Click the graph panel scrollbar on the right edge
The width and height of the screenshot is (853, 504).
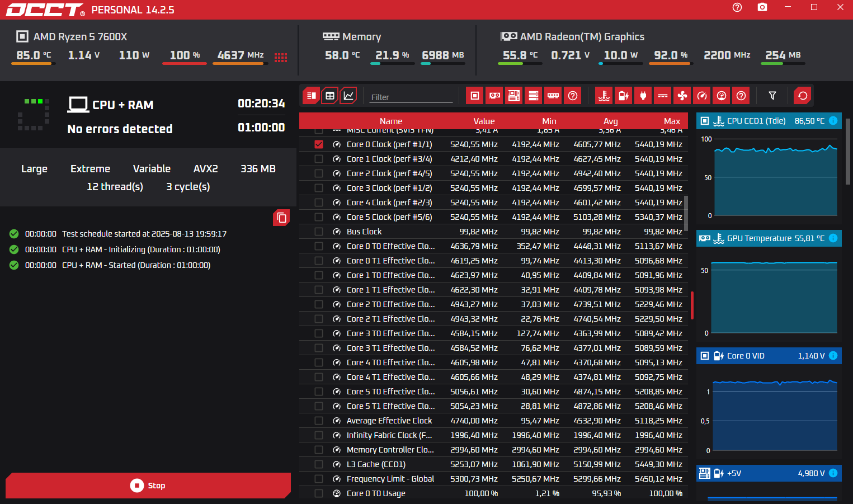(848, 151)
